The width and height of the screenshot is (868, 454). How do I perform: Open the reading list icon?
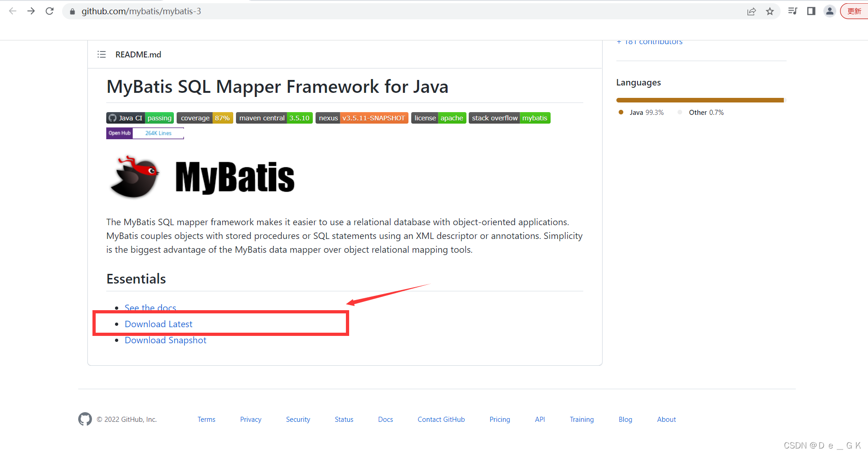(x=793, y=11)
